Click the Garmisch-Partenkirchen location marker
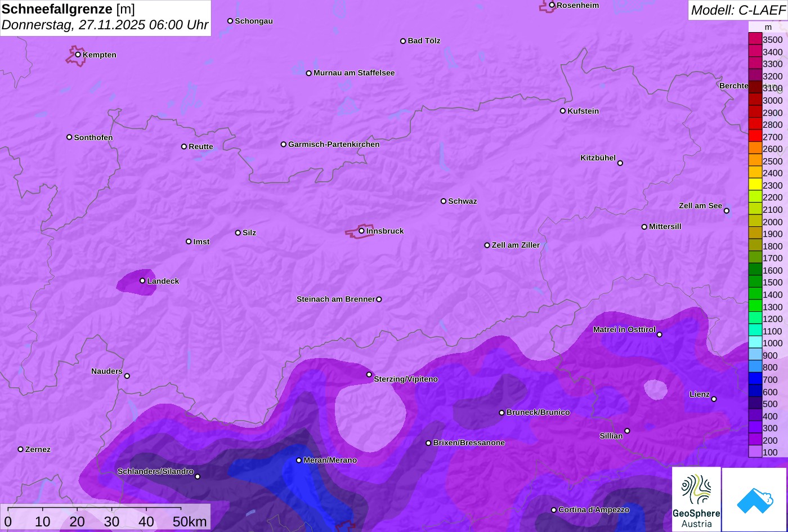The width and height of the screenshot is (788, 532). point(284,144)
